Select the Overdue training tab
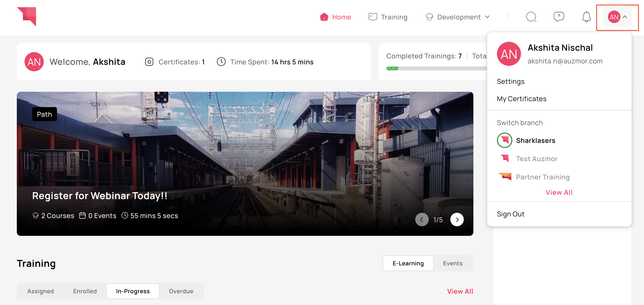This screenshot has width=644, height=305. point(181,291)
